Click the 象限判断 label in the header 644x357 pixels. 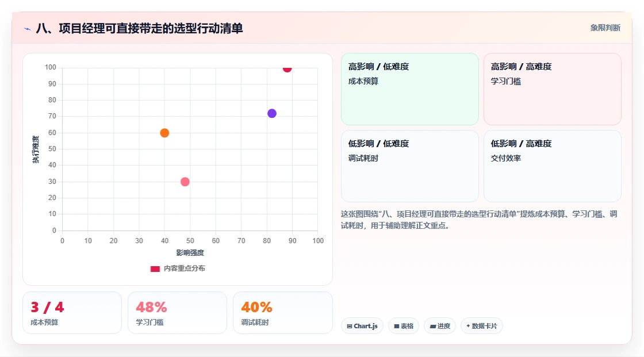click(x=605, y=28)
